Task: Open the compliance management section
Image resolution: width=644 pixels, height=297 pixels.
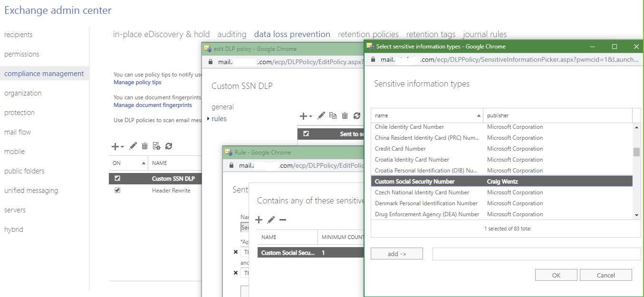Action: (x=44, y=73)
